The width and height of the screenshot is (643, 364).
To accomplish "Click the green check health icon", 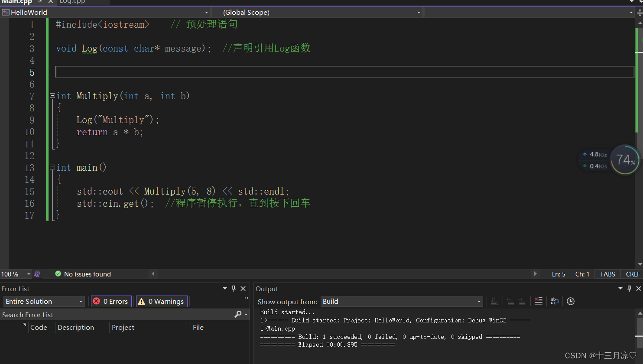I will coord(58,274).
